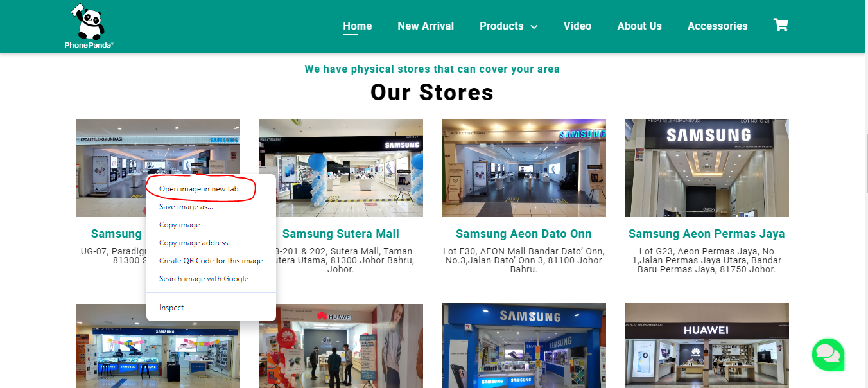
Task: Open the Accessories nav link
Action: (x=717, y=26)
